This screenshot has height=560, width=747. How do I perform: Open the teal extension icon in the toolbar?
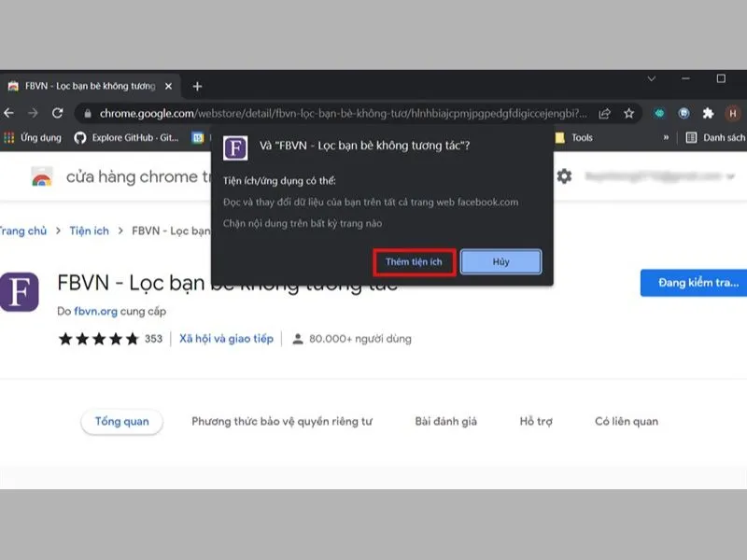659,113
